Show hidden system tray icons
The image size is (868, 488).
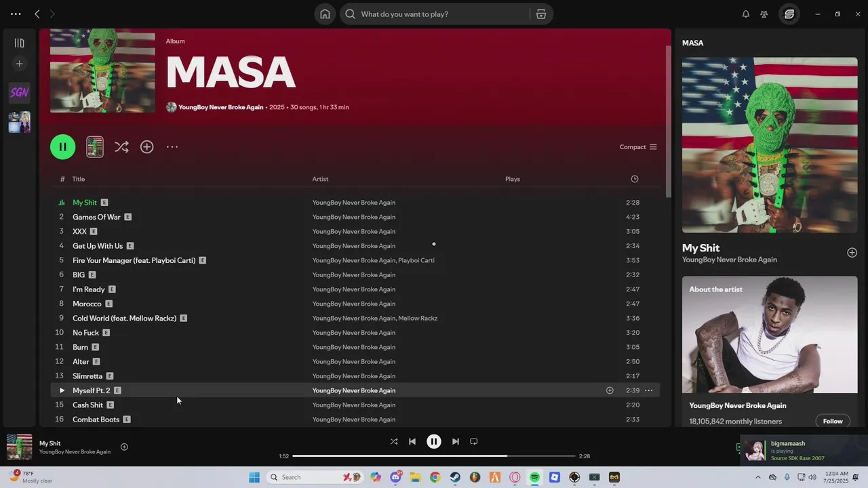758,477
